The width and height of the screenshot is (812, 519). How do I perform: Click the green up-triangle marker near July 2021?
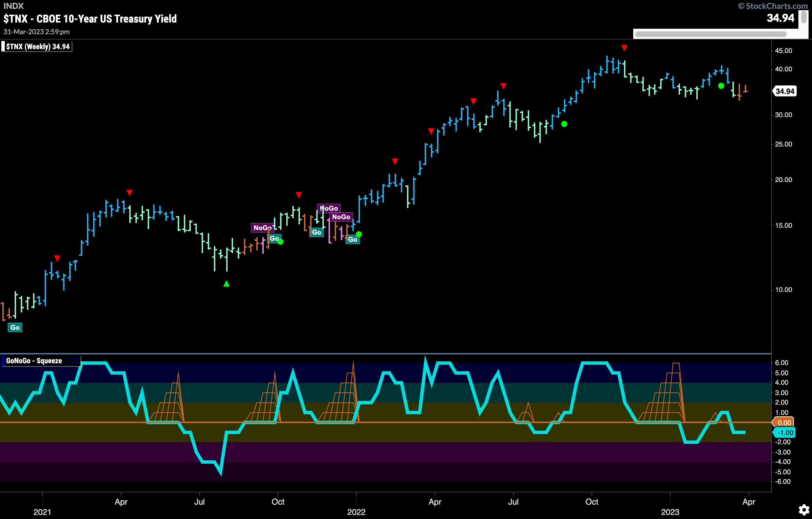click(226, 283)
